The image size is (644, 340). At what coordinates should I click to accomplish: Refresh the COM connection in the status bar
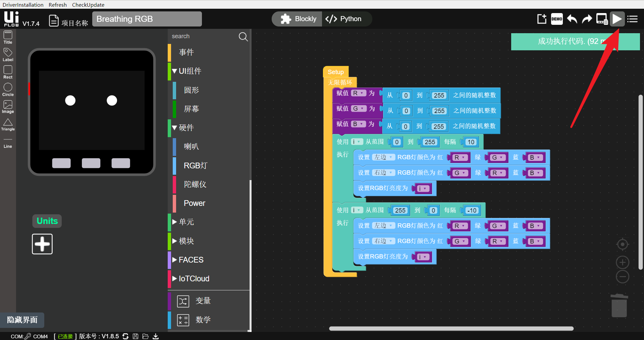[125, 336]
